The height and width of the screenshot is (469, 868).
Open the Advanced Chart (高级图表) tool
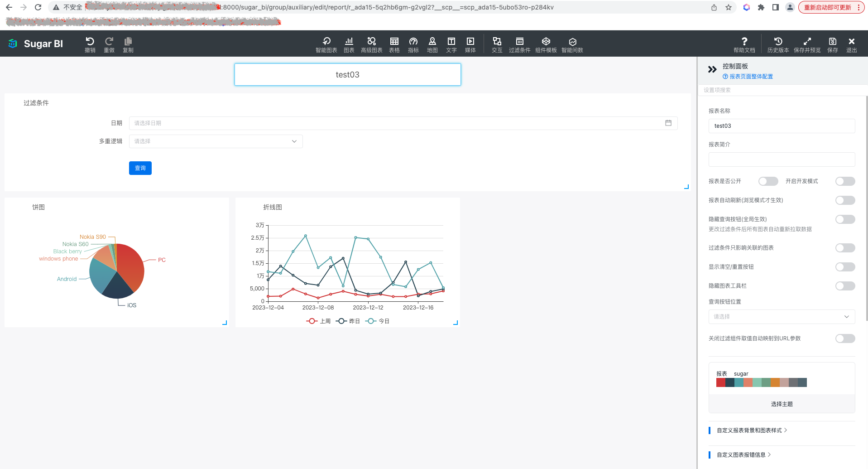[x=372, y=44]
